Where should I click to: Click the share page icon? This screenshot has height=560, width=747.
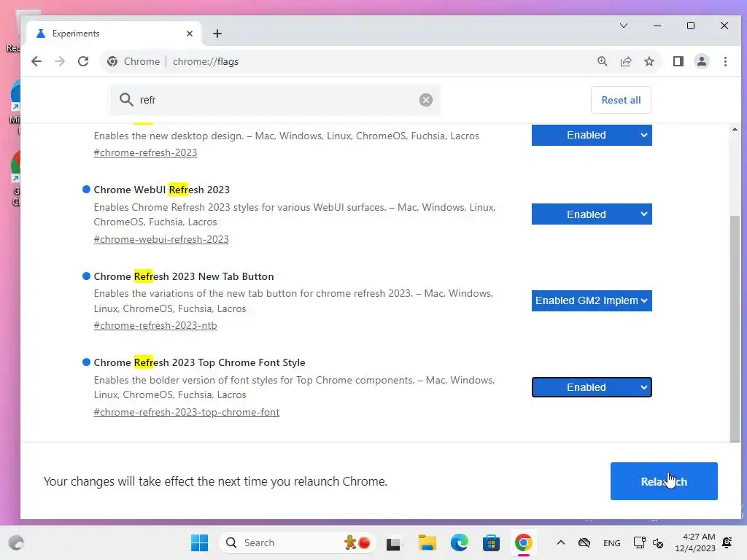coord(625,61)
